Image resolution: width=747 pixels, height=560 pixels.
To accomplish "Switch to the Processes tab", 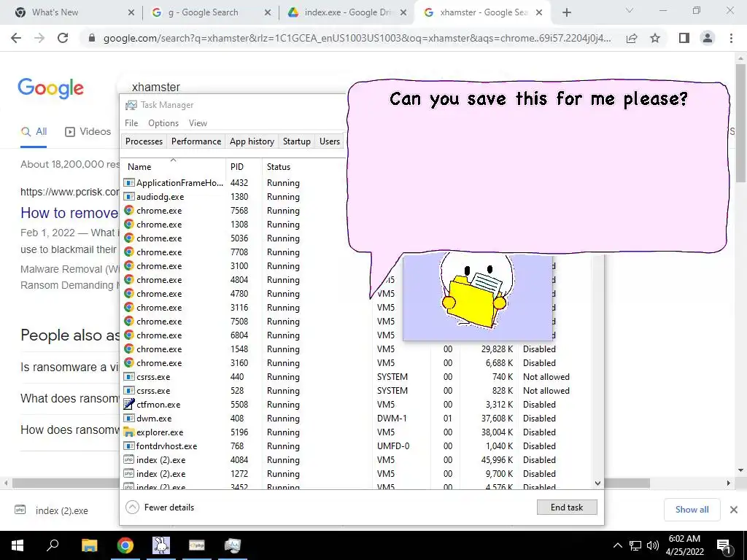I will point(144,141).
